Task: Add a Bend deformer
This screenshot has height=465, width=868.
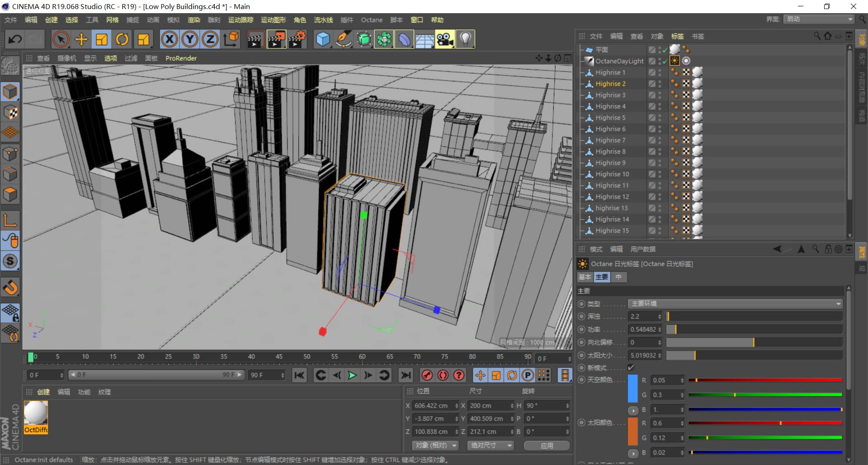Action: coord(404,39)
